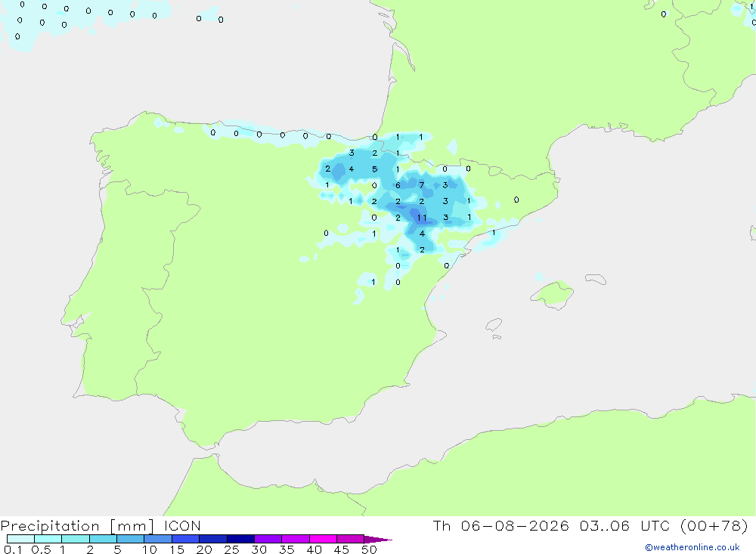Pick the 20 to 25 mm legend swatch
This screenshot has width=756, height=554.
click(x=212, y=539)
